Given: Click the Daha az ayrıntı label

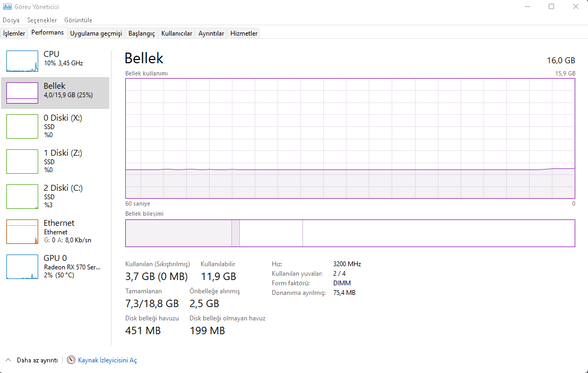Looking at the screenshot, I should click(x=37, y=360).
